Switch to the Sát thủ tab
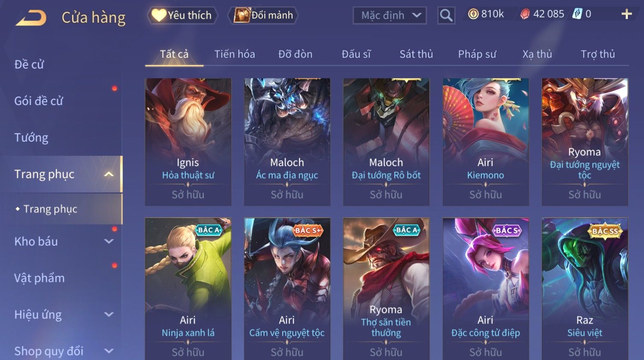Screen dimensions: 644x360 point(416,54)
